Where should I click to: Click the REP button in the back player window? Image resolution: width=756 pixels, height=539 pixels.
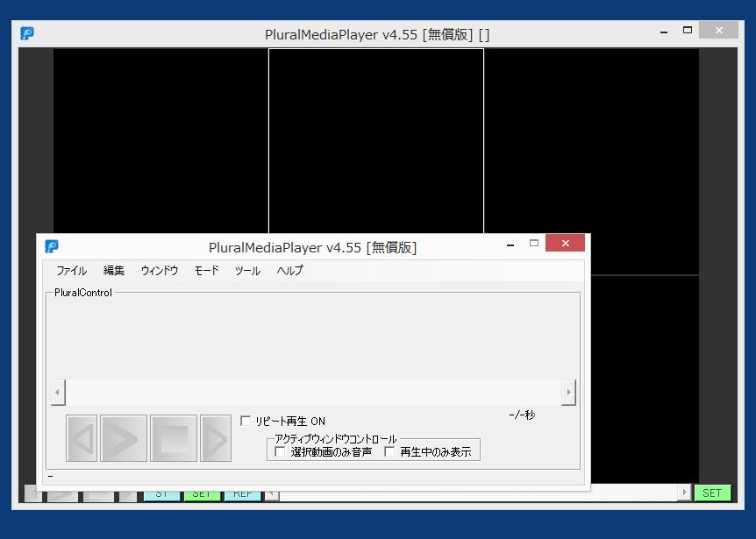point(243,495)
